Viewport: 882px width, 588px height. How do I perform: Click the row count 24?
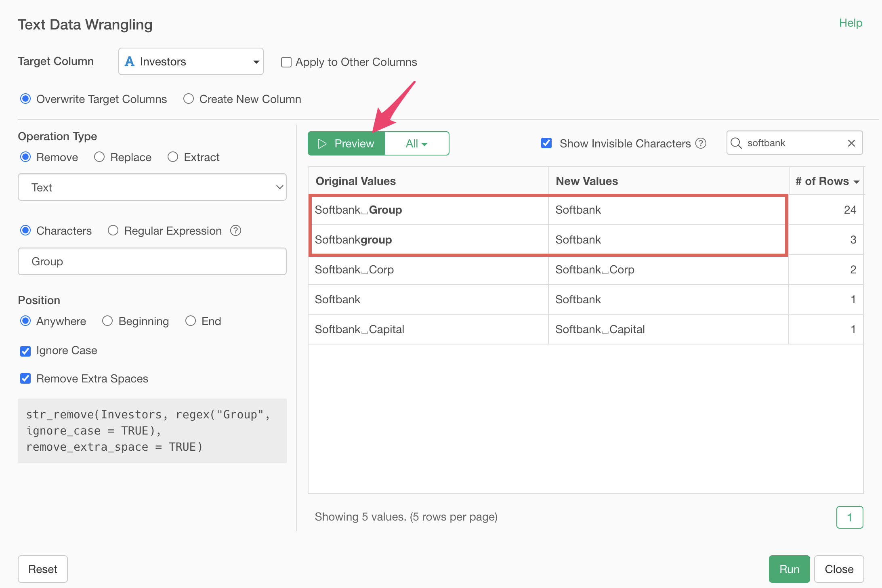tap(850, 210)
